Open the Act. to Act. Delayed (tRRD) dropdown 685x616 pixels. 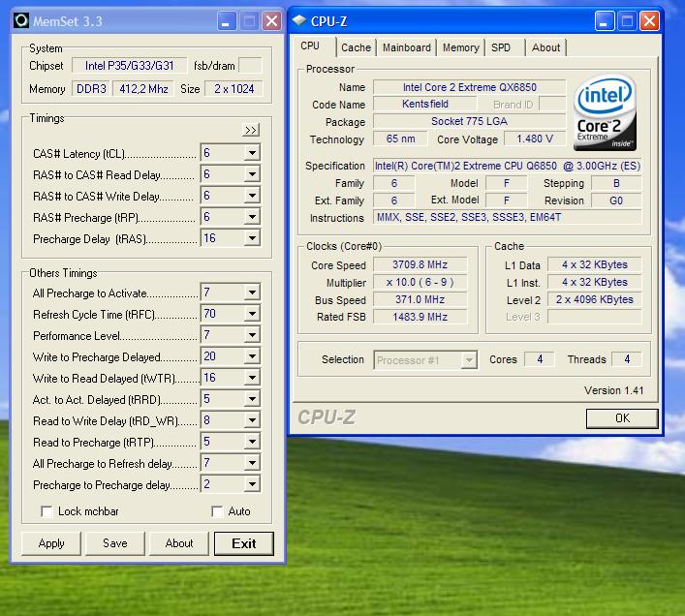click(x=252, y=399)
